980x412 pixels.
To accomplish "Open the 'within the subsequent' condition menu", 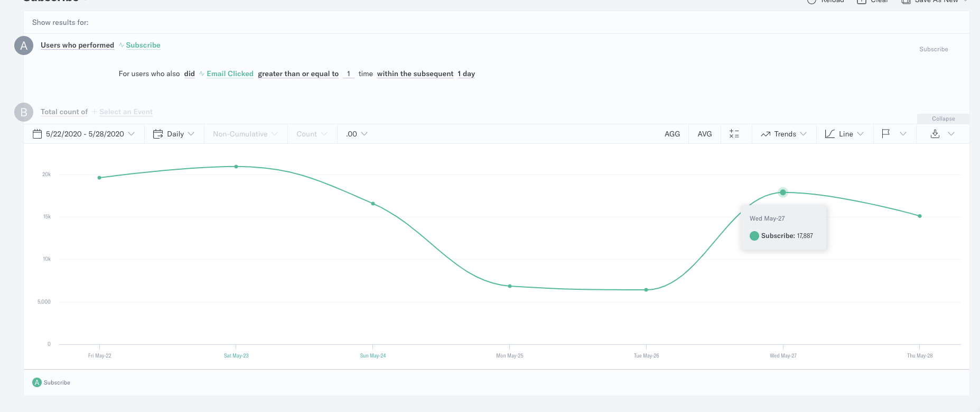I will [415, 74].
